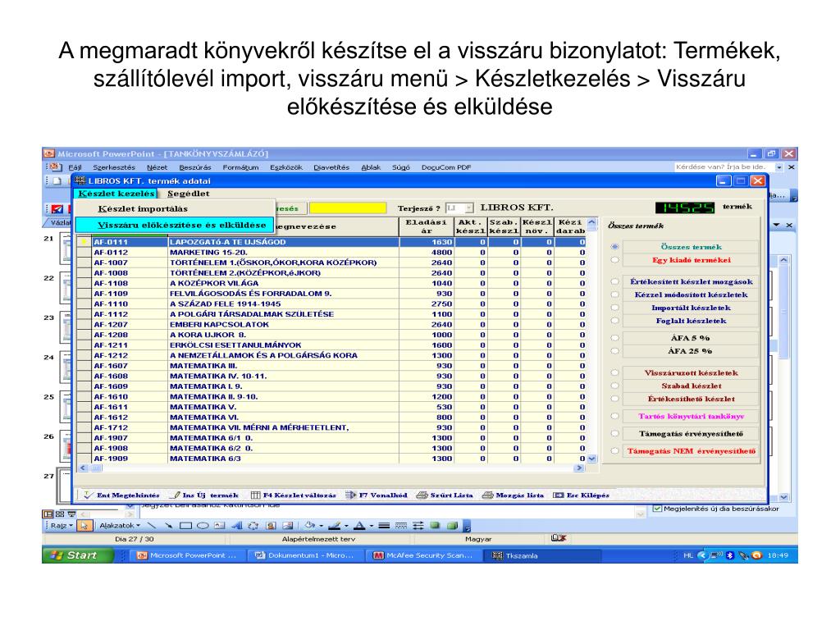
Task: Click the Bluetooth tray icon
Action: click(729, 555)
